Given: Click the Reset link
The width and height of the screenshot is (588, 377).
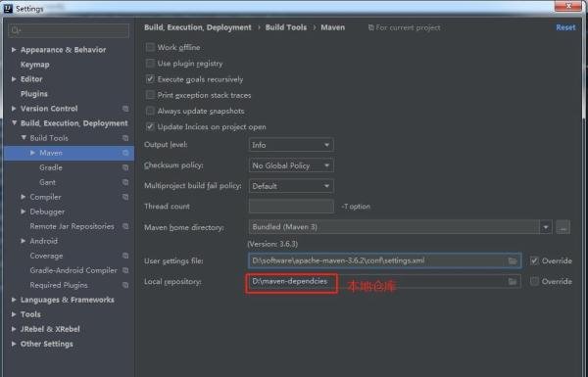Looking at the screenshot, I should click(x=565, y=27).
